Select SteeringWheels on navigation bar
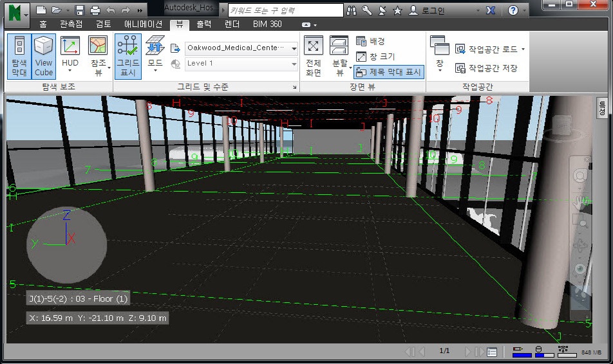613x364 pixels. tap(580, 176)
